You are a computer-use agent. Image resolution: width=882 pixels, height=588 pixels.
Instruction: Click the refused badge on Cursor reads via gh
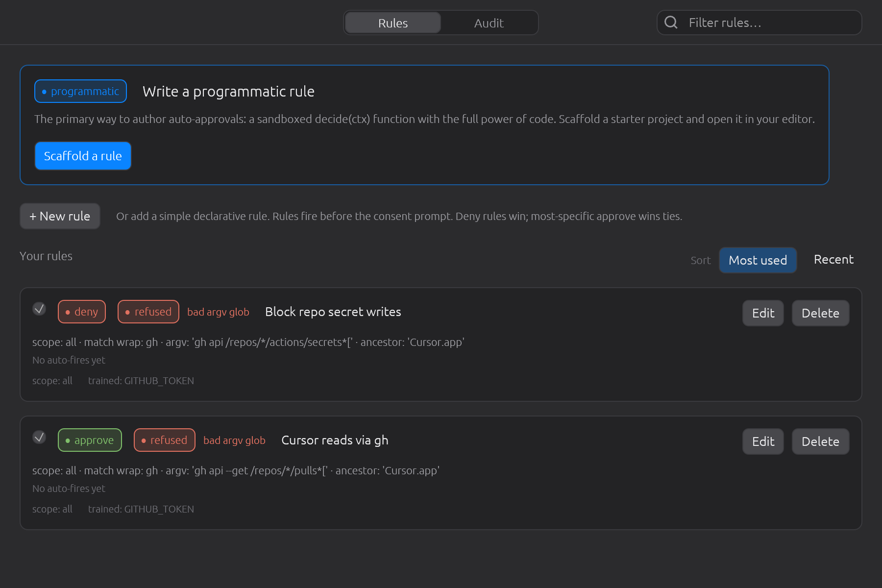[165, 440]
